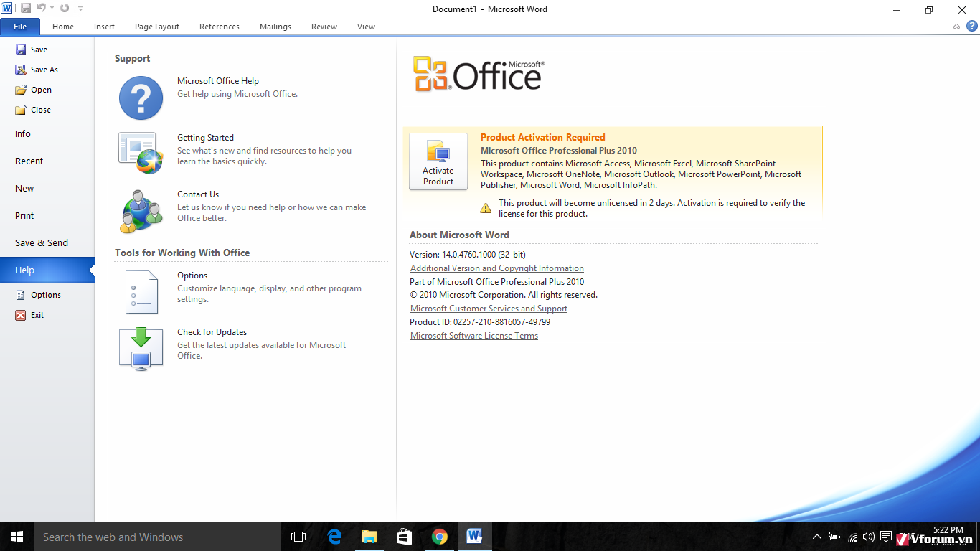Open the Review tab

click(x=324, y=27)
